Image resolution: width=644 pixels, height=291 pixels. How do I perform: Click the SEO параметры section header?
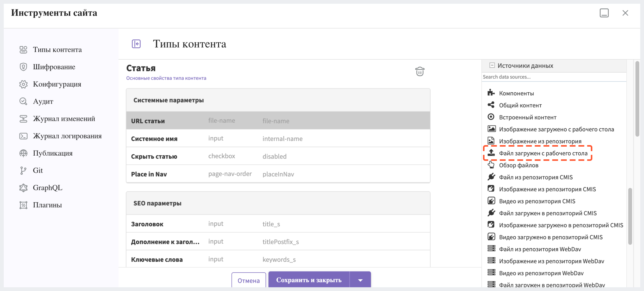(x=278, y=203)
